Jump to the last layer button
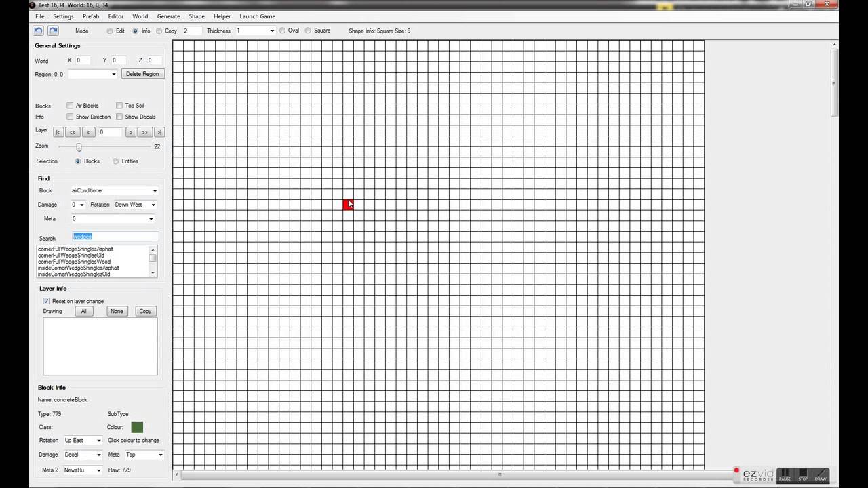Image resolution: width=868 pixels, height=488 pixels. pyautogui.click(x=159, y=132)
